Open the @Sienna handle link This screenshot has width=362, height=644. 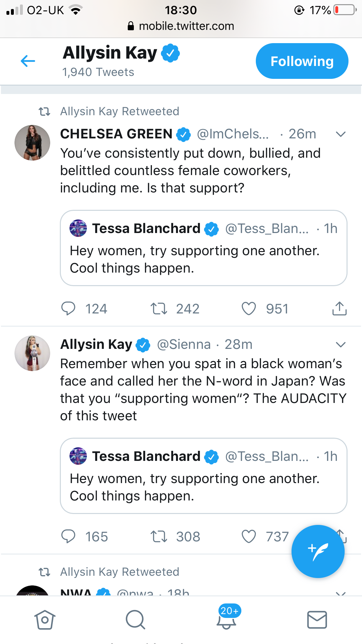(x=184, y=344)
